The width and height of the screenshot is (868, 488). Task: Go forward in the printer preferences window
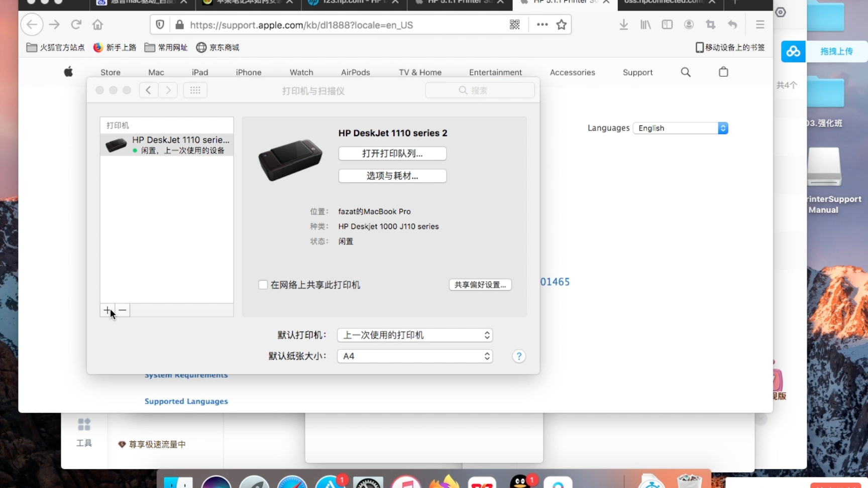pyautogui.click(x=168, y=90)
